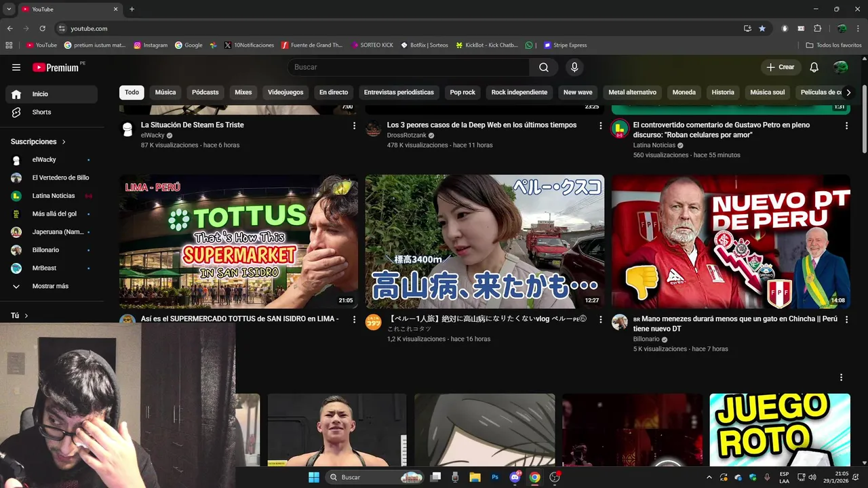Open options for TOTTUS supermarket video
This screenshot has width=868, height=488.
tap(354, 320)
